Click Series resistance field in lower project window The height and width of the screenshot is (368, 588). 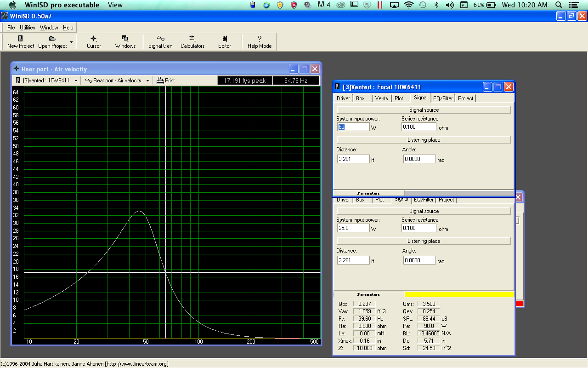[419, 228]
